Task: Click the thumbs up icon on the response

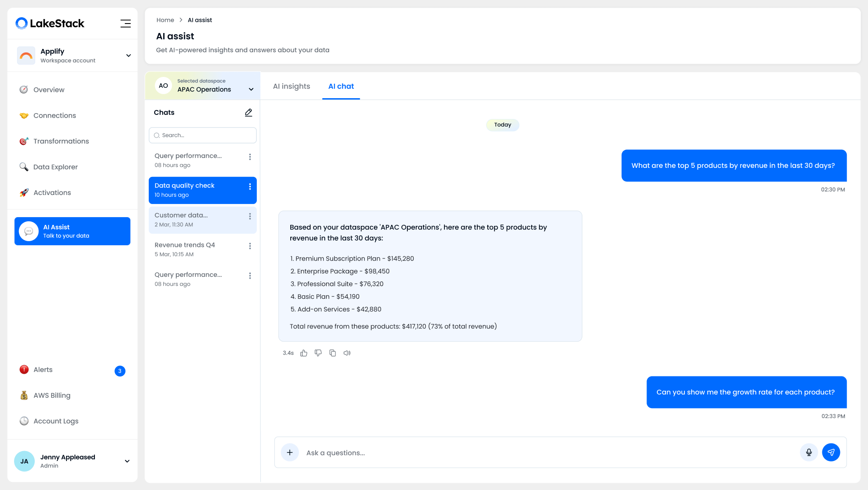Action: 304,353
